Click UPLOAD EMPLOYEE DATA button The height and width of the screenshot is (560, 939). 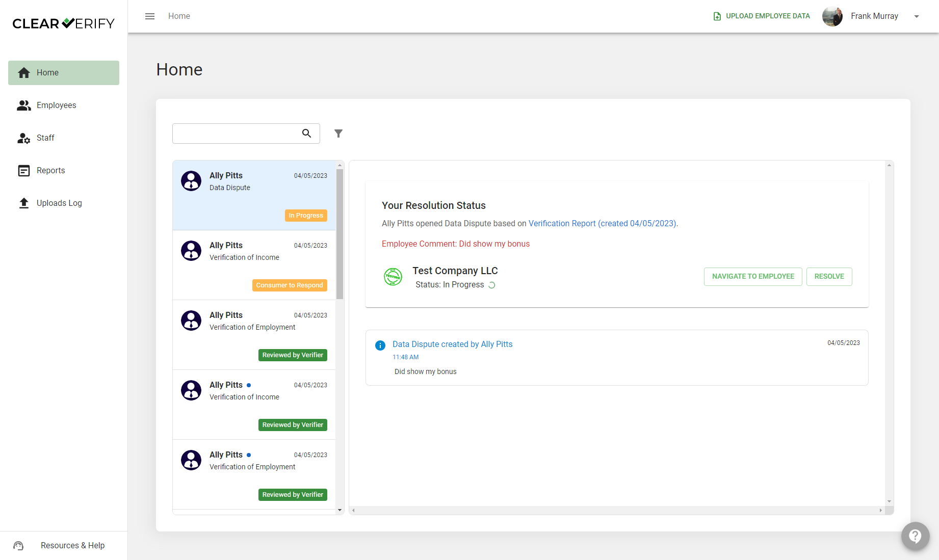[762, 16]
